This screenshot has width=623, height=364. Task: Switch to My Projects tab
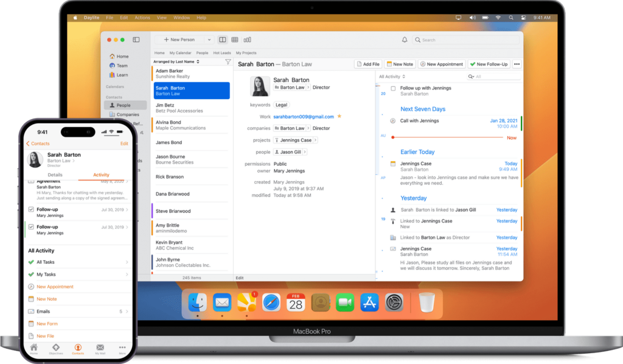pyautogui.click(x=246, y=53)
